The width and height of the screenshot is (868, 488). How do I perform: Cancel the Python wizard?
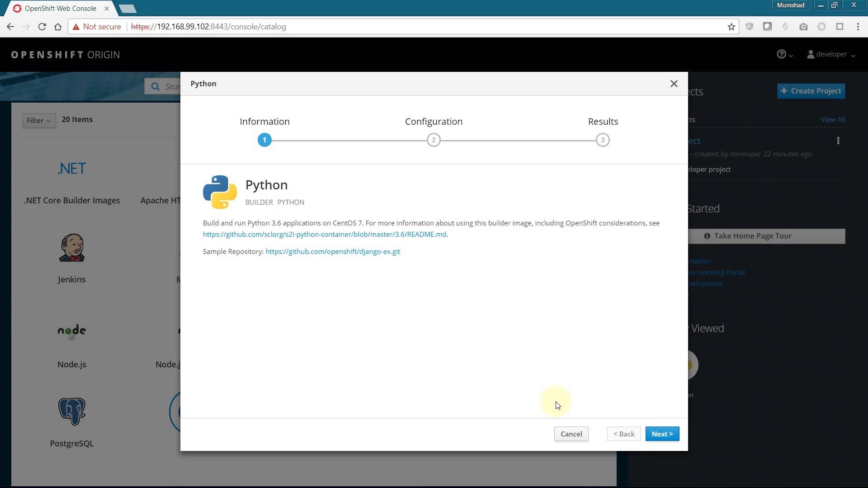[x=571, y=434]
